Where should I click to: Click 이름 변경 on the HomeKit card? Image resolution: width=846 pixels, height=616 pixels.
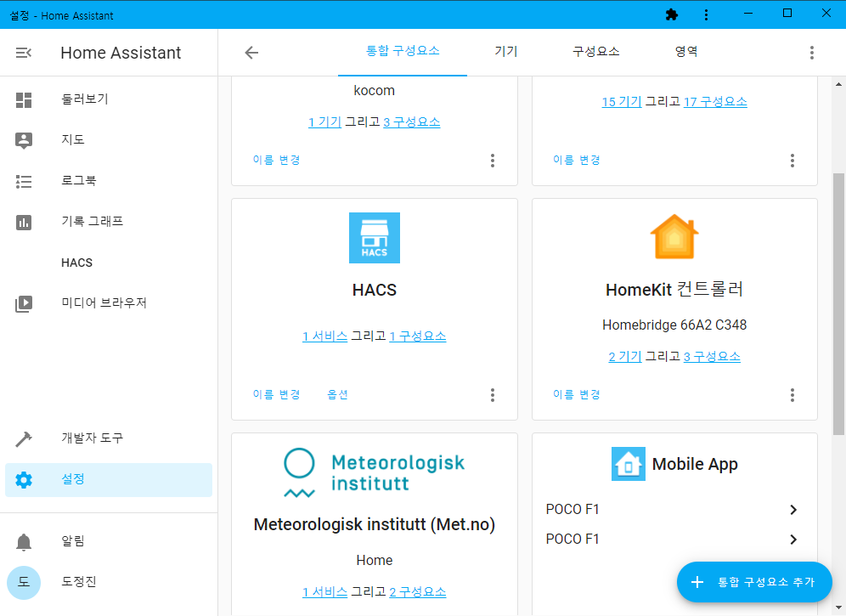(x=576, y=394)
